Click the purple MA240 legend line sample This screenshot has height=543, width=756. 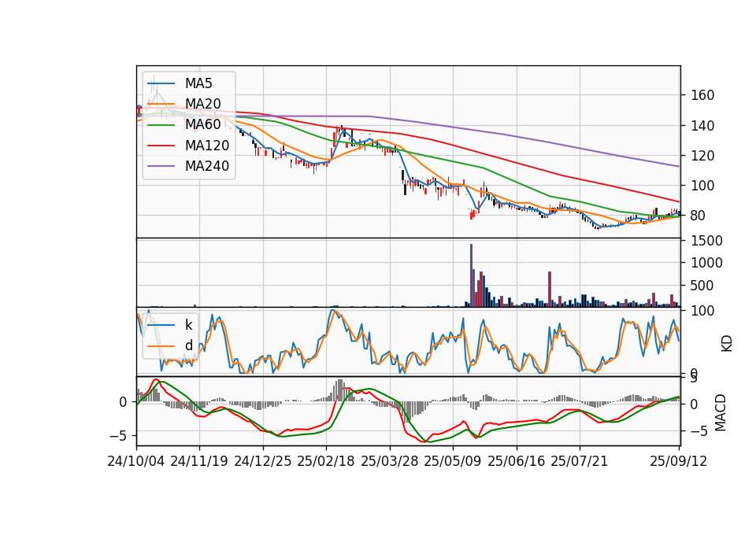coord(161,166)
